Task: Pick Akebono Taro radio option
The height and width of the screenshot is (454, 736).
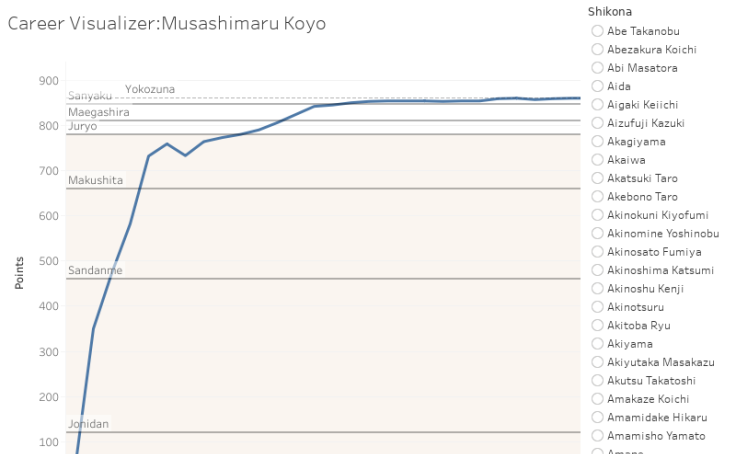Action: pos(598,197)
